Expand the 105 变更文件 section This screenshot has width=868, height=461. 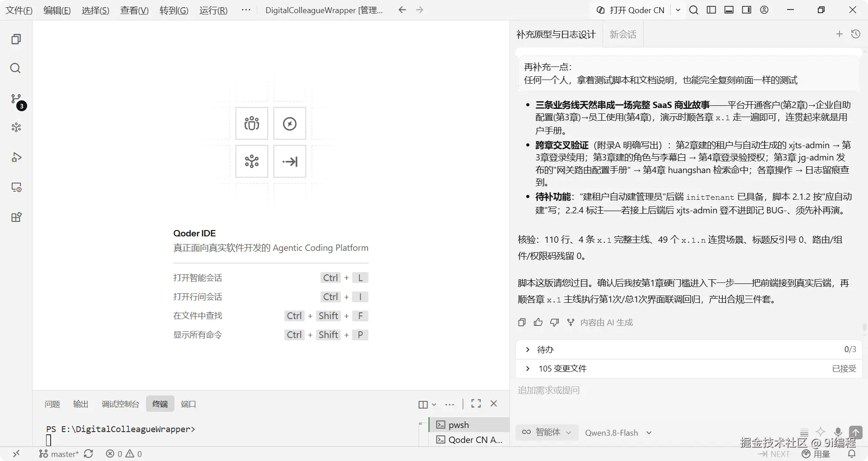689,368
